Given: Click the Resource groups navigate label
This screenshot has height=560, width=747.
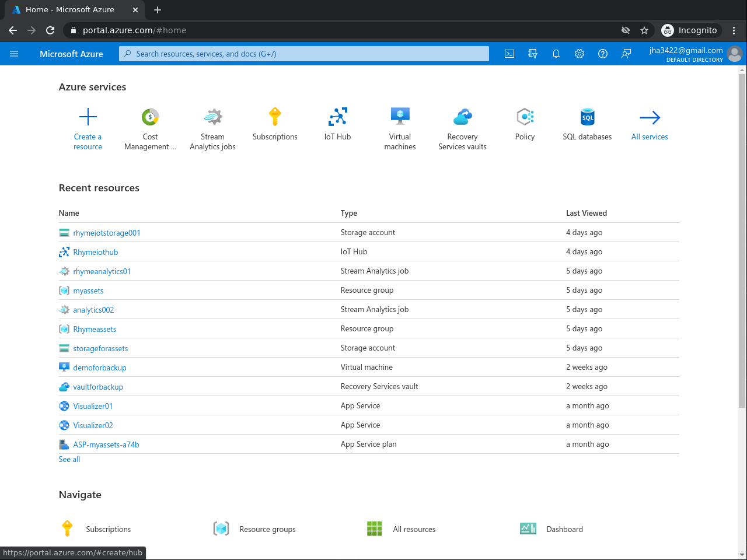Looking at the screenshot, I should pyautogui.click(x=267, y=529).
